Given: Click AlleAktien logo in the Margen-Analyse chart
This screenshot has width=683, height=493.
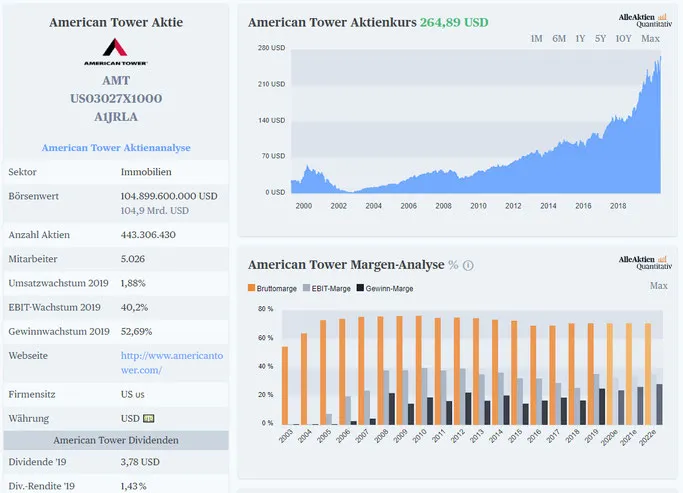Looking at the screenshot, I should 646,262.
